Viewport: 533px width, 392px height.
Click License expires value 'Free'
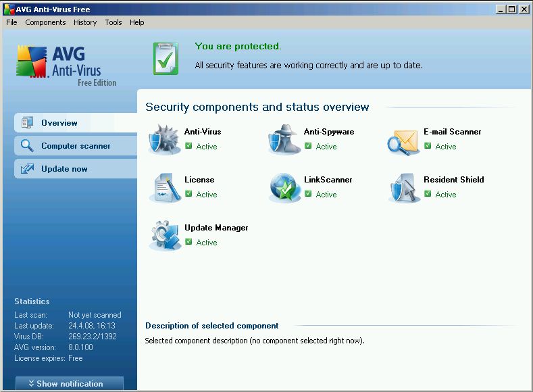click(76, 358)
